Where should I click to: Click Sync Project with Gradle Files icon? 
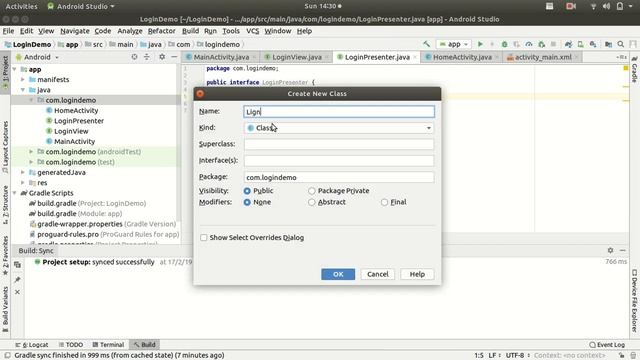(568, 44)
